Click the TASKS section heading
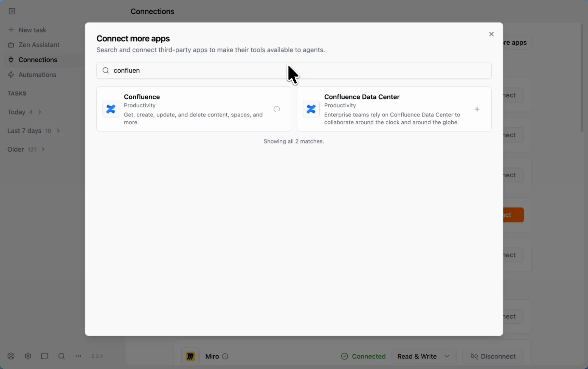This screenshot has width=588, height=369. point(17,94)
